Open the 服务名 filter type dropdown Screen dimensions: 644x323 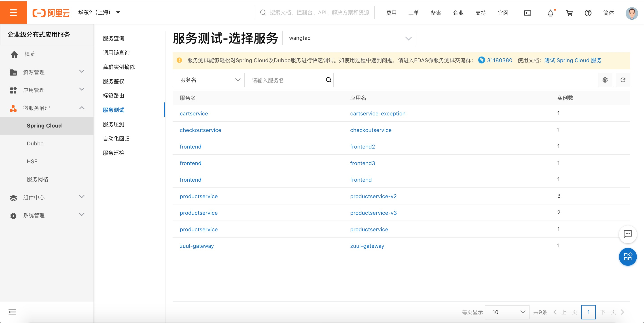pos(208,80)
